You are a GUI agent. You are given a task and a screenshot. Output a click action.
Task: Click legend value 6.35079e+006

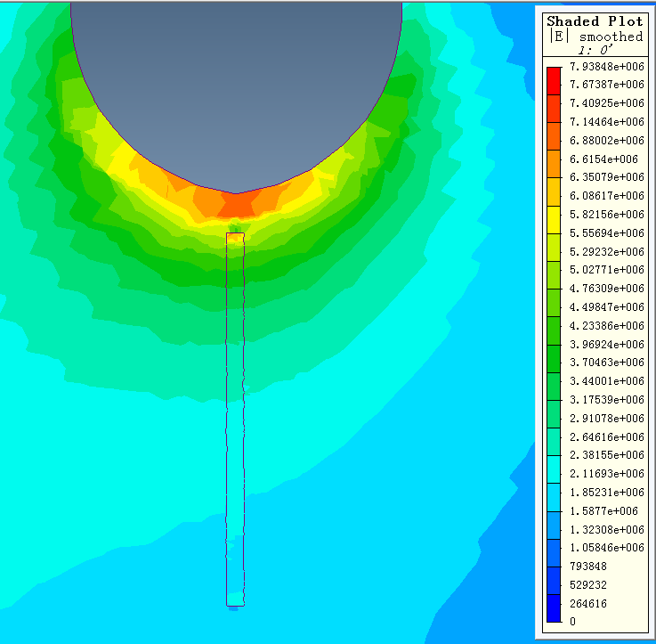coord(607,177)
